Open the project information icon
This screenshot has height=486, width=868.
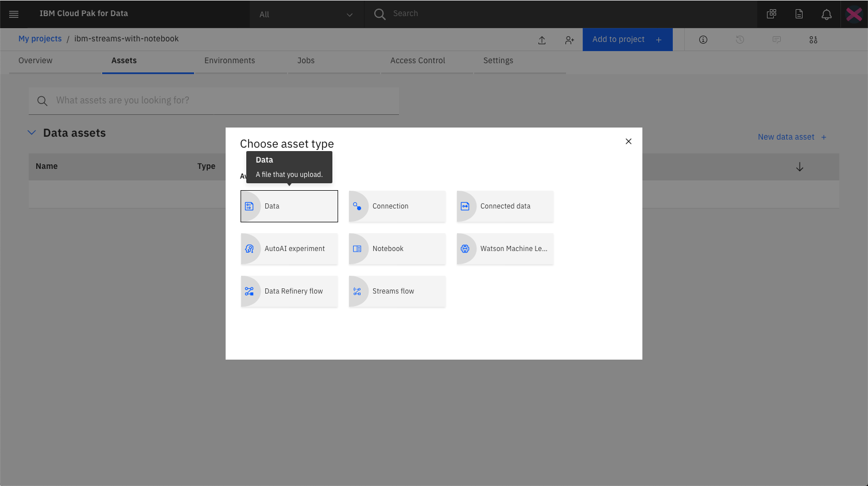point(703,40)
